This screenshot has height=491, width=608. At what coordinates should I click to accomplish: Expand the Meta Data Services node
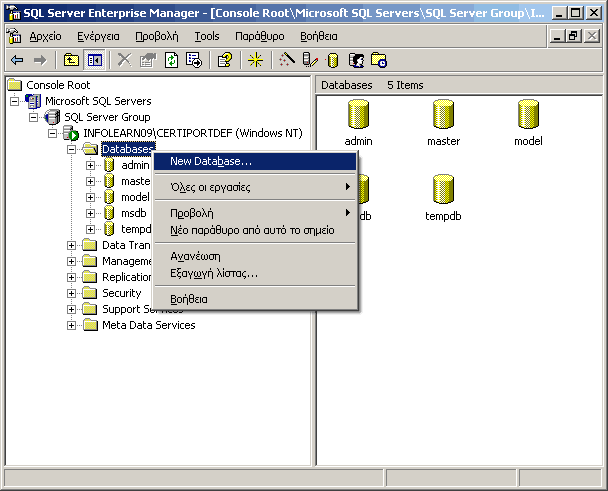(x=71, y=325)
